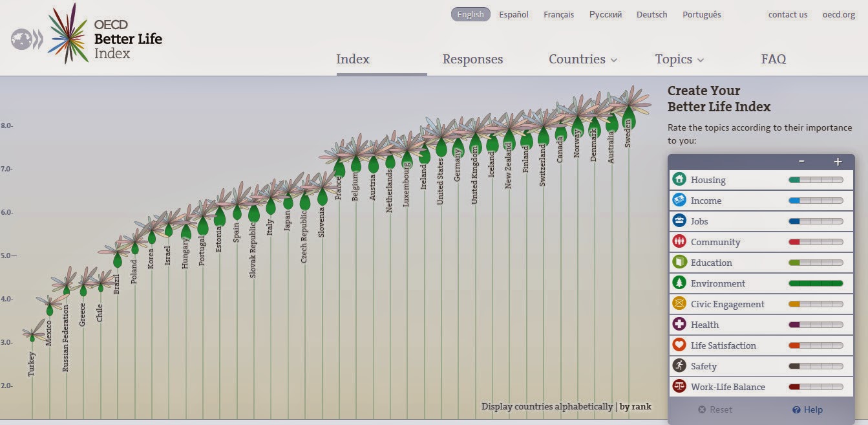Click the Jobs briefcase icon

click(679, 221)
